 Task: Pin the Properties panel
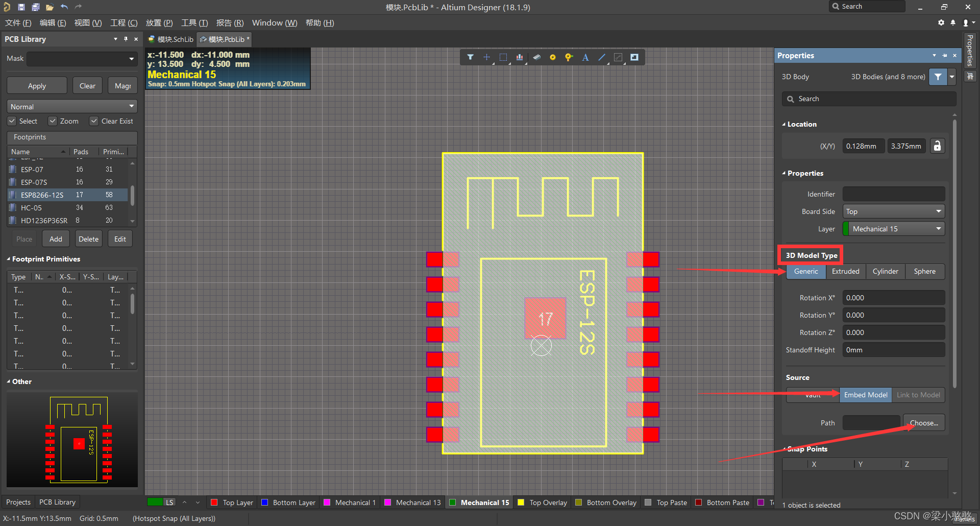944,55
